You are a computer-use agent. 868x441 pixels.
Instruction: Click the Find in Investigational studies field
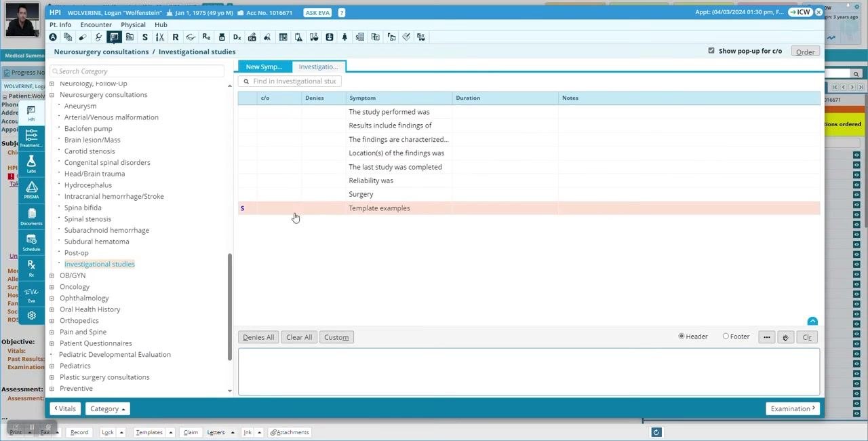point(290,81)
